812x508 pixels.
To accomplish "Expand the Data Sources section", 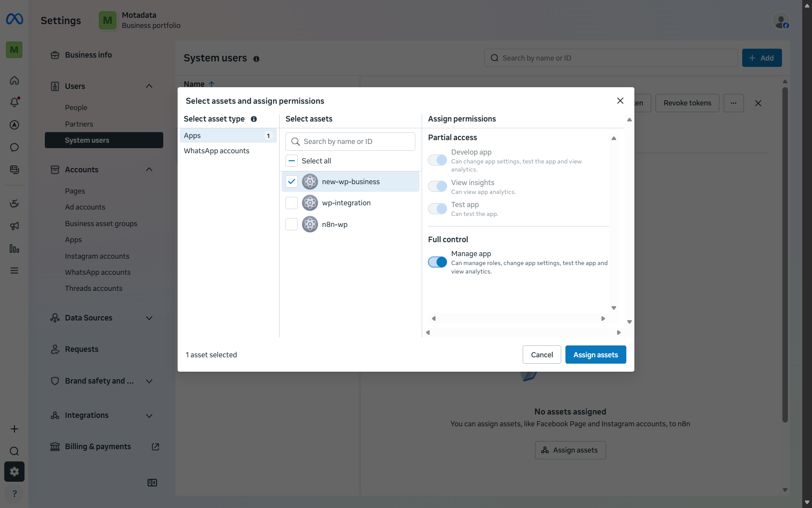I will pos(149,318).
